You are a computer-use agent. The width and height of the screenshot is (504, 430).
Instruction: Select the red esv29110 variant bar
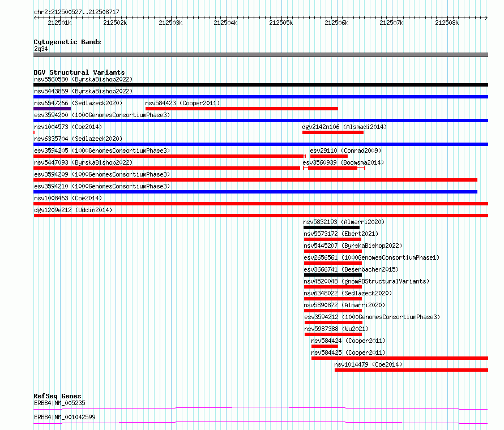[329, 156]
